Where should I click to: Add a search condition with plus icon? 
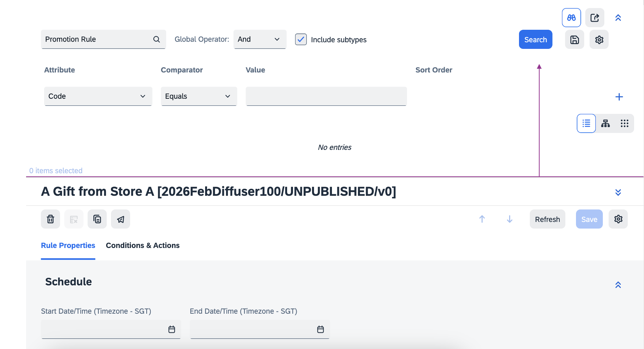pyautogui.click(x=619, y=97)
